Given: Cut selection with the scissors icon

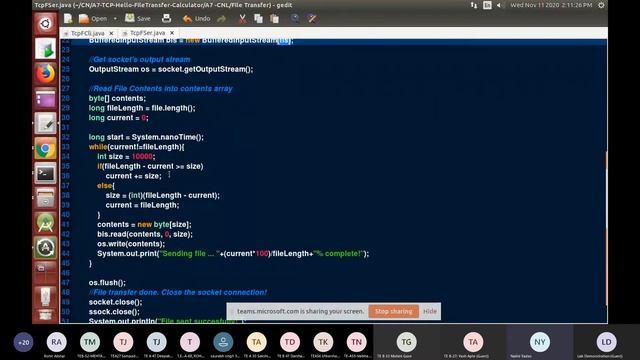Looking at the screenshot, I should 242,18.
